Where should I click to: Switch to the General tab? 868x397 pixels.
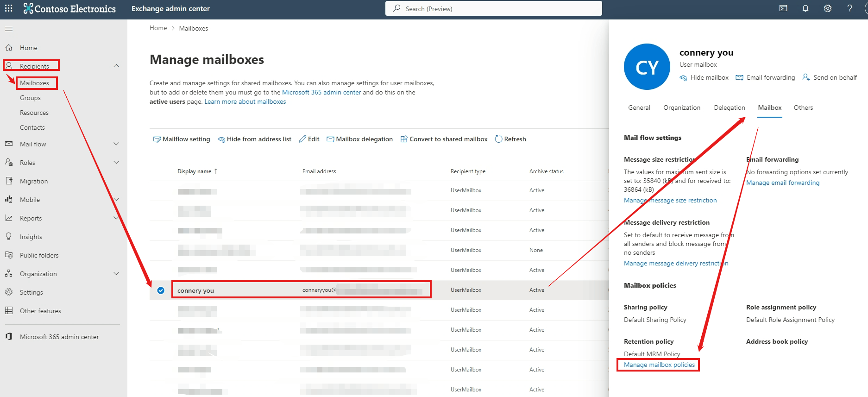coord(639,107)
